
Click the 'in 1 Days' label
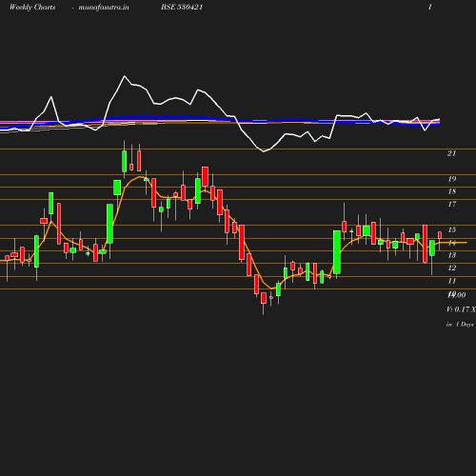[x=460, y=325]
